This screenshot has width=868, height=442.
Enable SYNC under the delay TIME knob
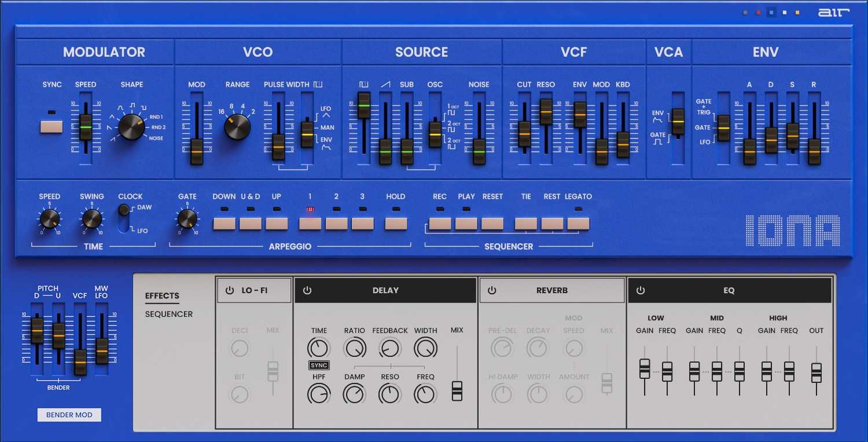(x=319, y=365)
